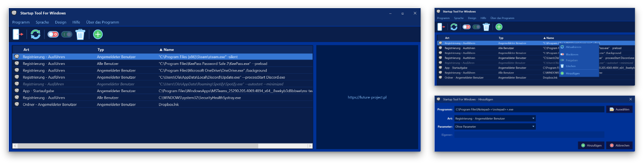This screenshot has height=165, width=644.
Task: Click the row icon beside the OneDrive.exe entry in main window
Action: (16, 70)
